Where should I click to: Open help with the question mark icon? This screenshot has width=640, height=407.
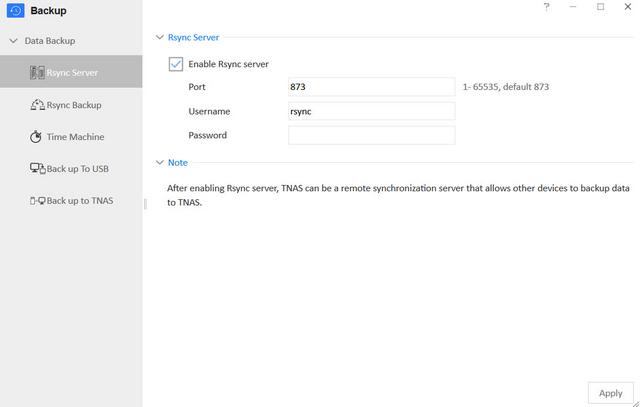pos(546,7)
